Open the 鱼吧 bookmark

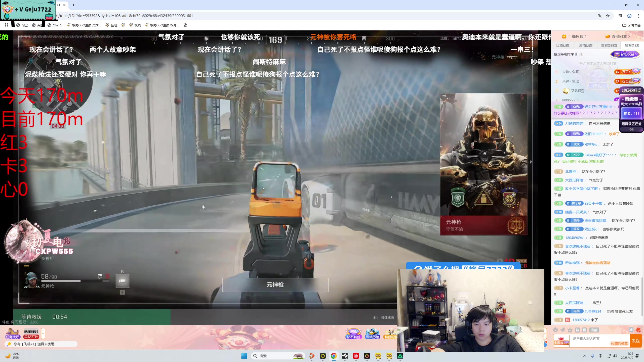111,25
